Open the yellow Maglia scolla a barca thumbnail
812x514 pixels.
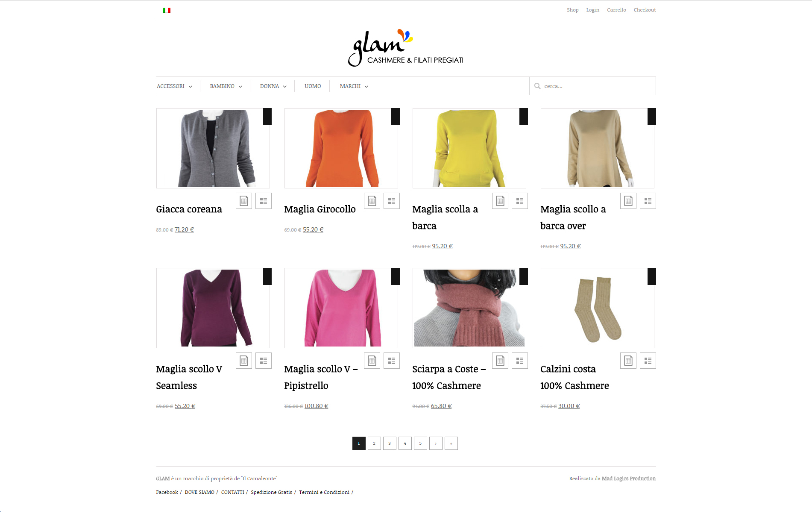pyautogui.click(x=469, y=148)
